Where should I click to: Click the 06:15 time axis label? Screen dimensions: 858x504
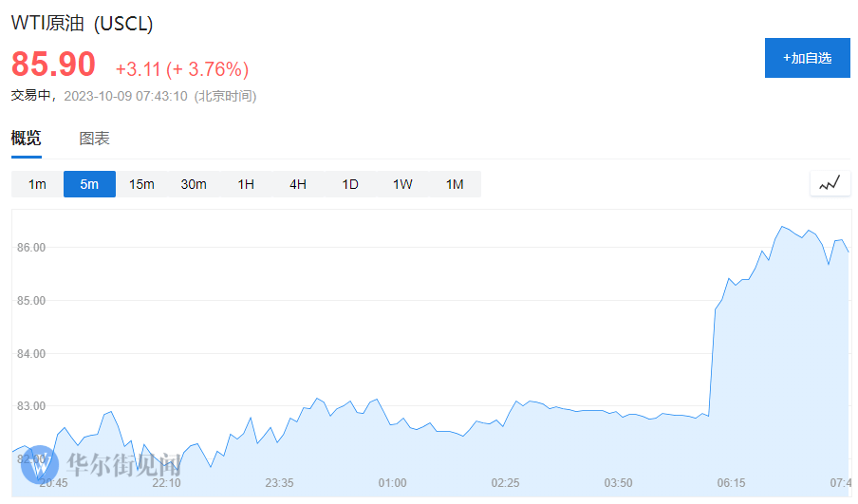click(x=731, y=483)
